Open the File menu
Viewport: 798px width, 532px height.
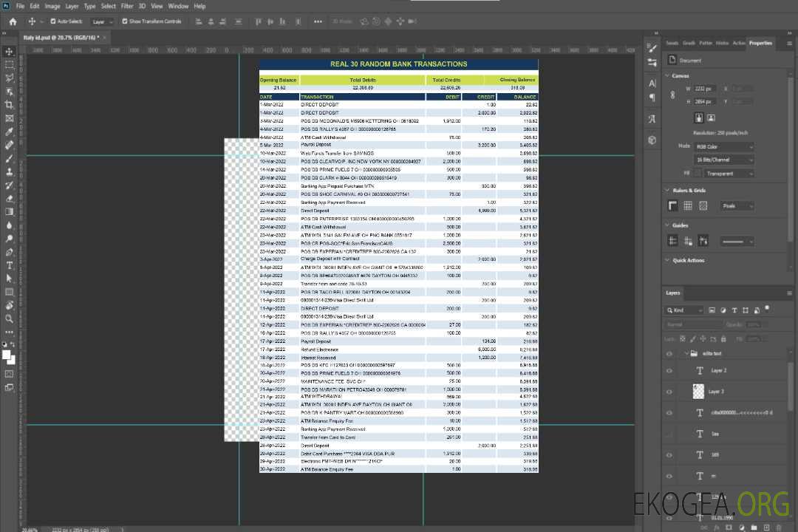[x=21, y=6]
